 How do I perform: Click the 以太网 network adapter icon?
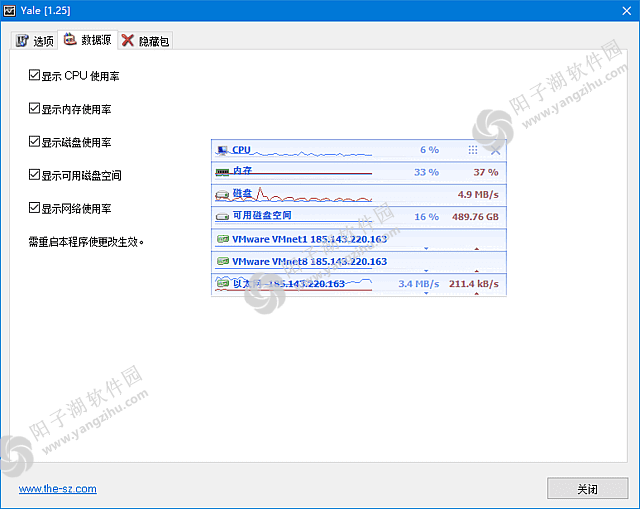point(223,283)
